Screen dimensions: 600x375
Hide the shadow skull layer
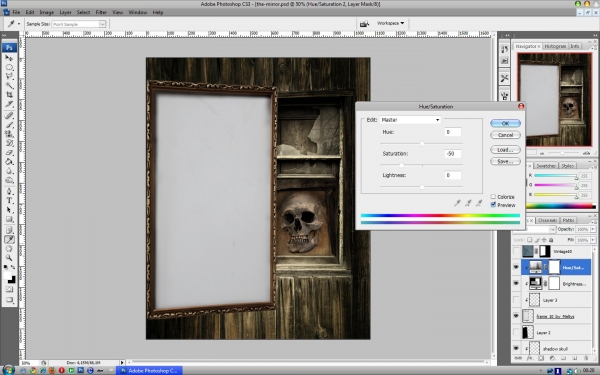point(516,349)
